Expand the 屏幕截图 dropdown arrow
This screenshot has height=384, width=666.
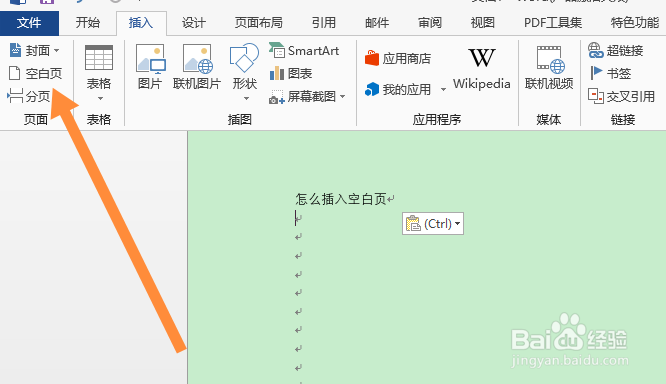point(343,96)
